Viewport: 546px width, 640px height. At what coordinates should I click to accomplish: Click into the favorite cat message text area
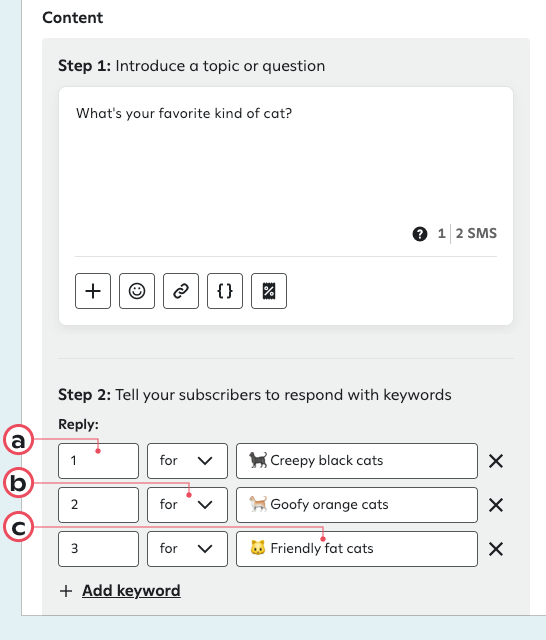(286, 163)
